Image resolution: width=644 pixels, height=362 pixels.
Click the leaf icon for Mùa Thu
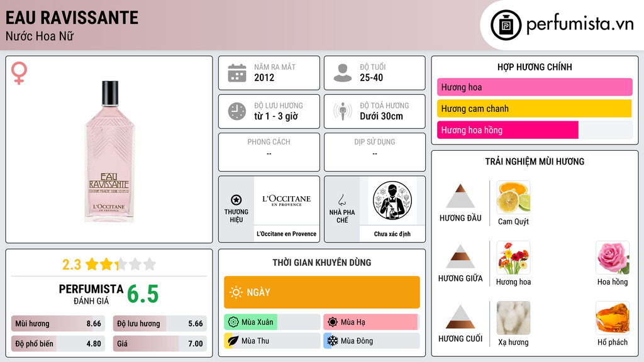pyautogui.click(x=233, y=341)
